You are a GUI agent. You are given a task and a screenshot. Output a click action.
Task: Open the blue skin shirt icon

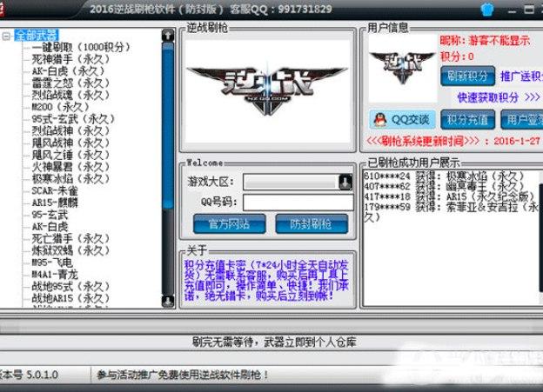(487, 9)
